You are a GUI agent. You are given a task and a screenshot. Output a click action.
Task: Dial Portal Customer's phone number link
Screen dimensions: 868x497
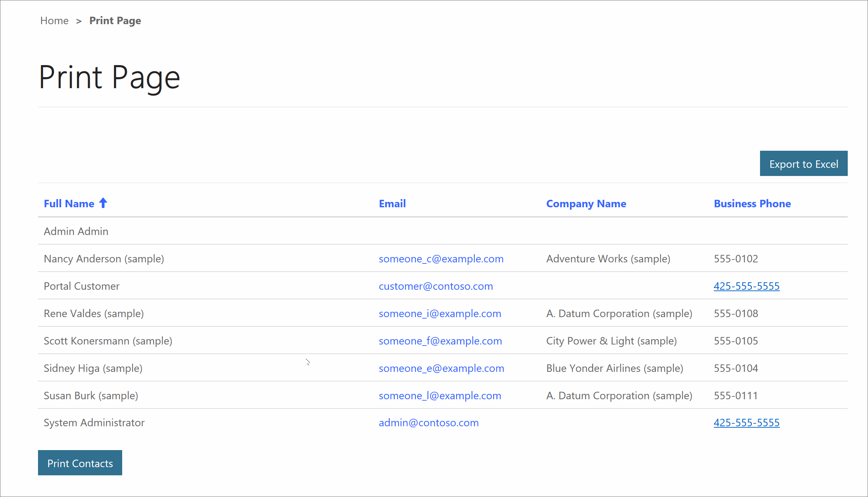(x=747, y=286)
